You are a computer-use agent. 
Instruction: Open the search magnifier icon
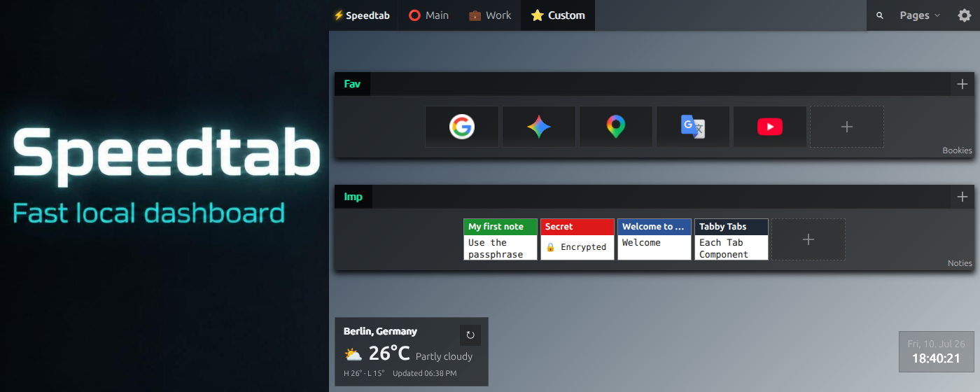[880, 15]
